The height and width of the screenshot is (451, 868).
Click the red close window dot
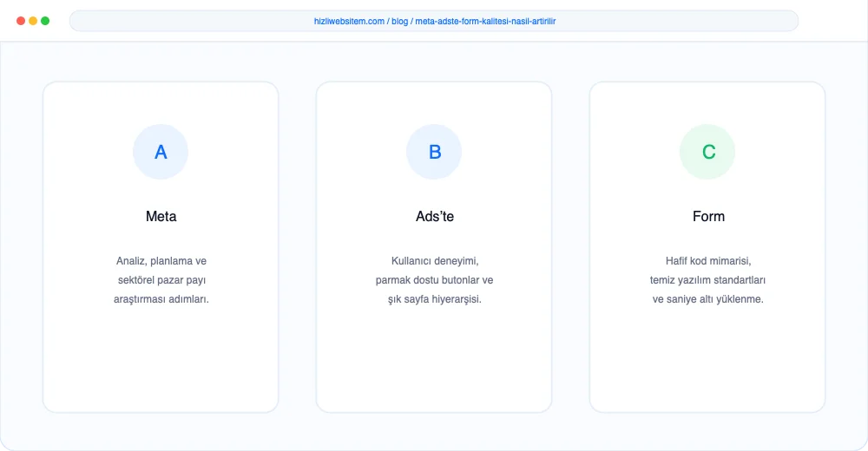(21, 21)
